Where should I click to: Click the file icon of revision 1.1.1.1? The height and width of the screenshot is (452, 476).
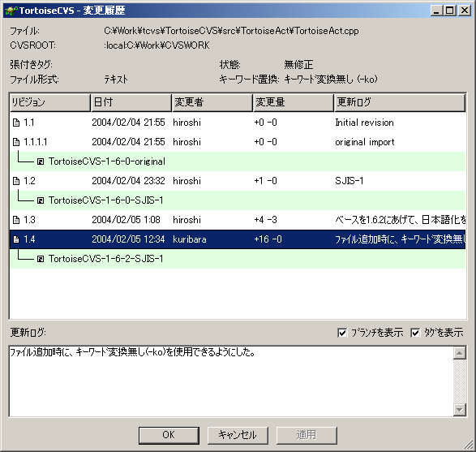click(16, 142)
